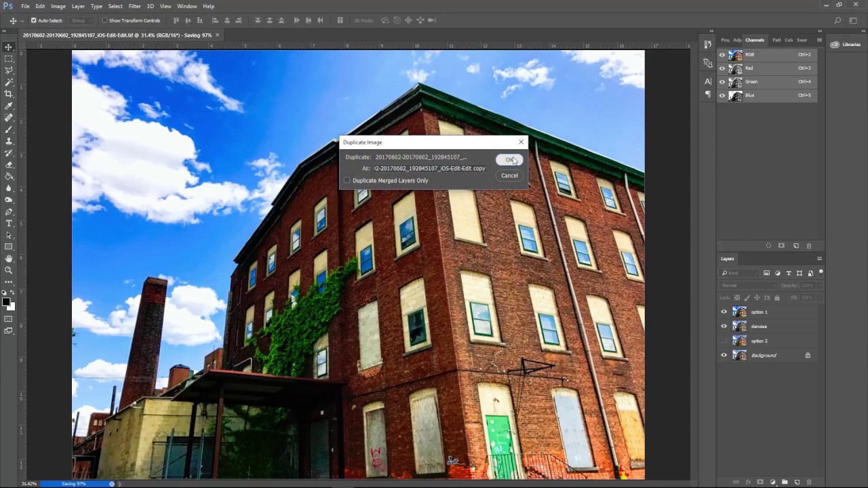Select the Path Selection tool
The width and height of the screenshot is (868, 488).
click(9, 235)
